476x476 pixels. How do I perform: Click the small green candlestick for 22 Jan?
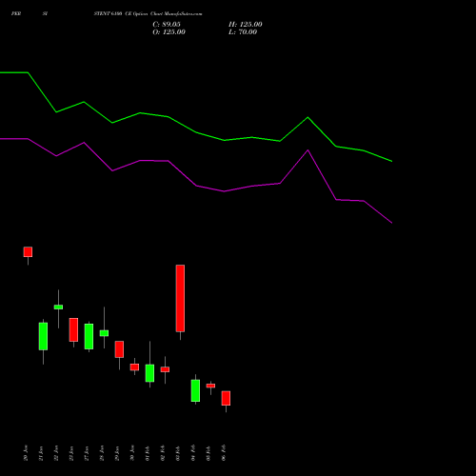click(x=58, y=307)
